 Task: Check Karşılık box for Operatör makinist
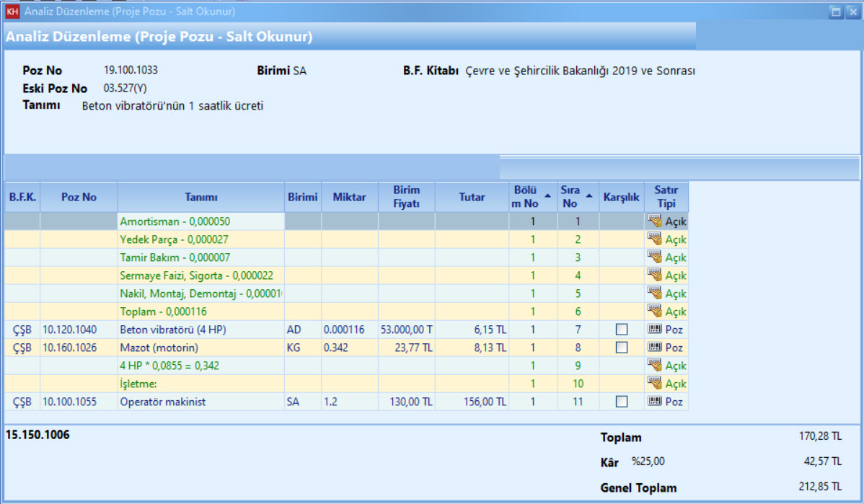(x=621, y=402)
